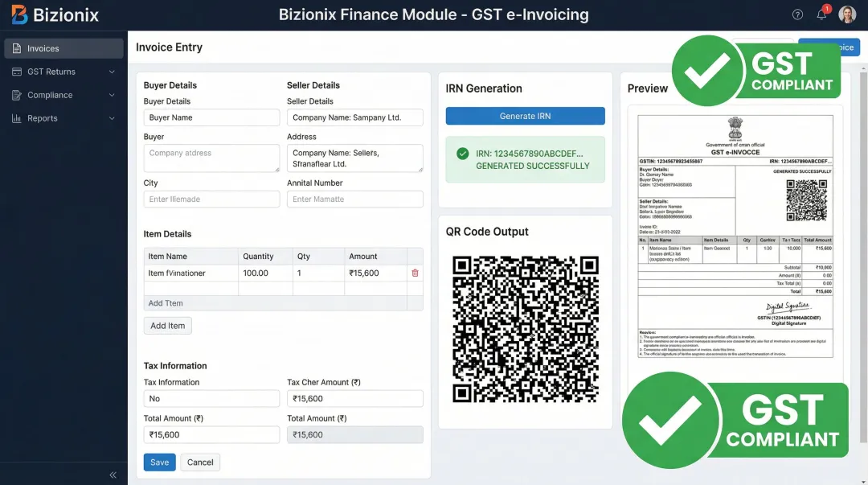
Task: Expand the Compliance submenu chevron
Action: [112, 95]
